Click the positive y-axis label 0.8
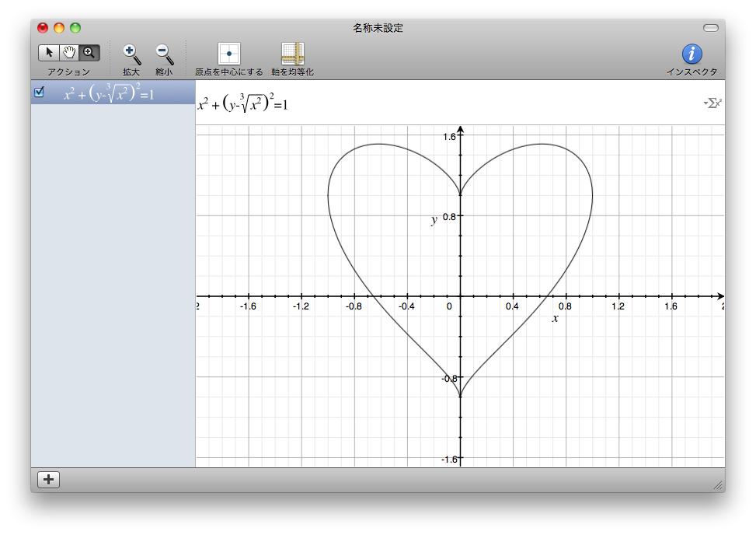756x535 pixels. coord(449,217)
